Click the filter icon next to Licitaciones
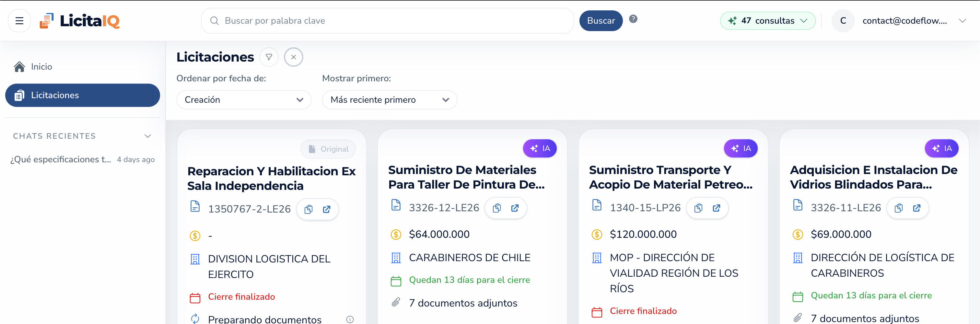This screenshot has width=980, height=324. pos(269,57)
